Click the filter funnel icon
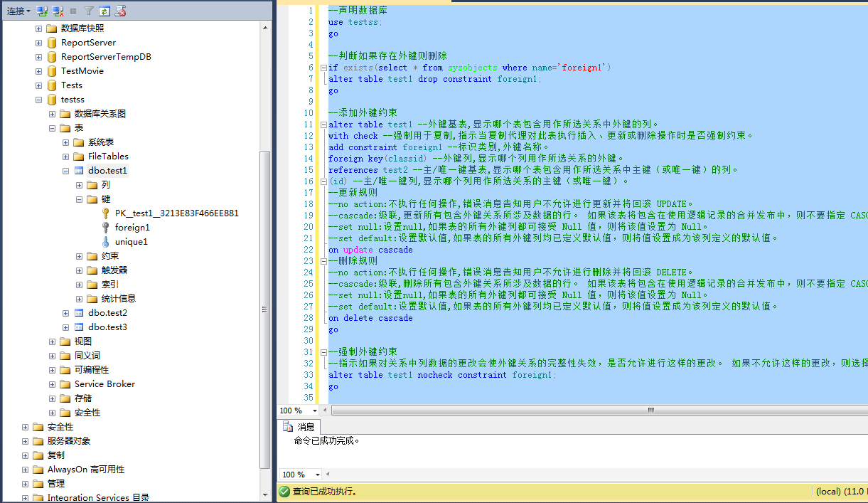 [89, 11]
